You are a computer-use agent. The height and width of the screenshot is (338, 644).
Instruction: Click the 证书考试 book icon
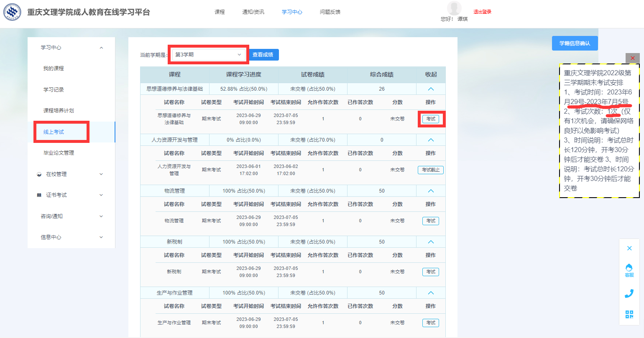point(39,195)
